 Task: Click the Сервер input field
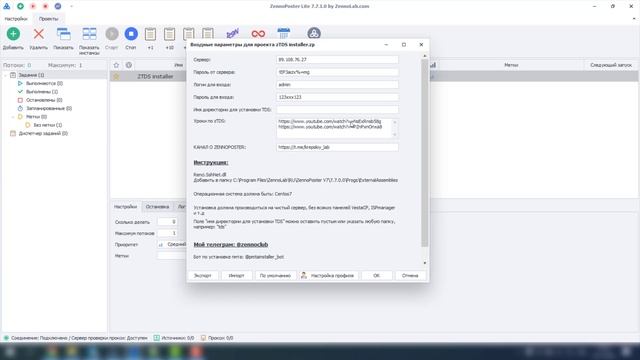pos(337,60)
